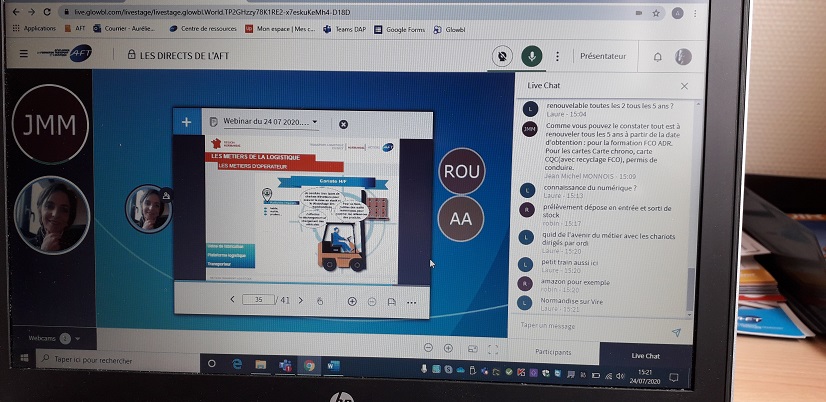This screenshot has width=826, height=402.
Task: Switch to the Live Chat tab
Action: coord(645,356)
